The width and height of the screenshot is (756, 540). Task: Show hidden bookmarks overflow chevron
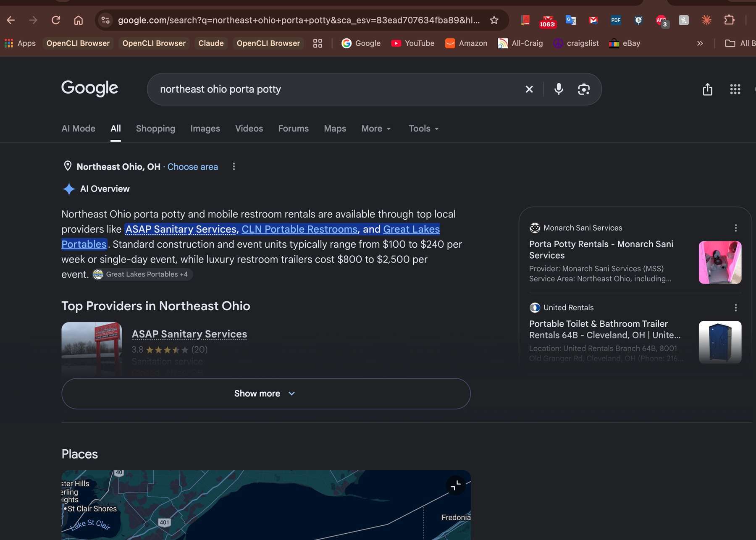(700, 43)
